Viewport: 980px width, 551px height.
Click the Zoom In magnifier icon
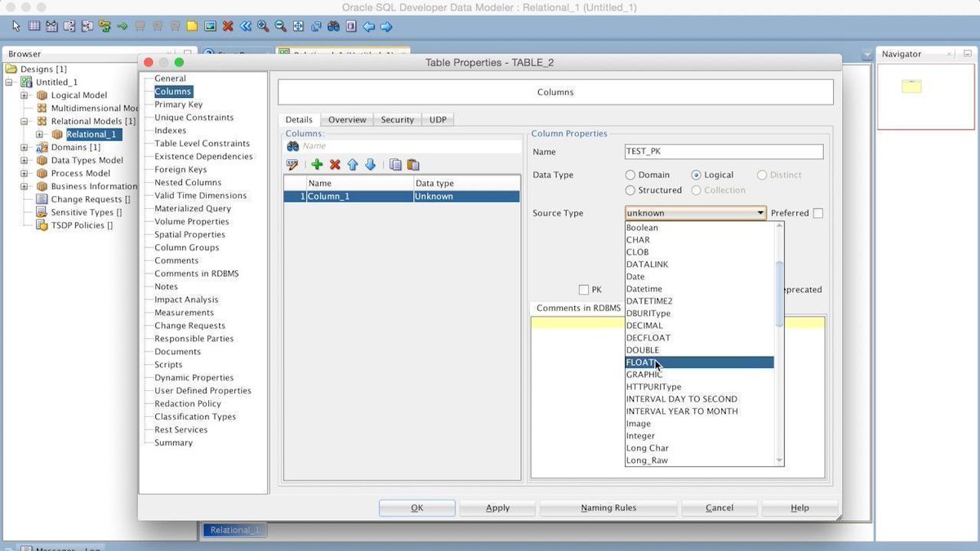[x=263, y=26]
